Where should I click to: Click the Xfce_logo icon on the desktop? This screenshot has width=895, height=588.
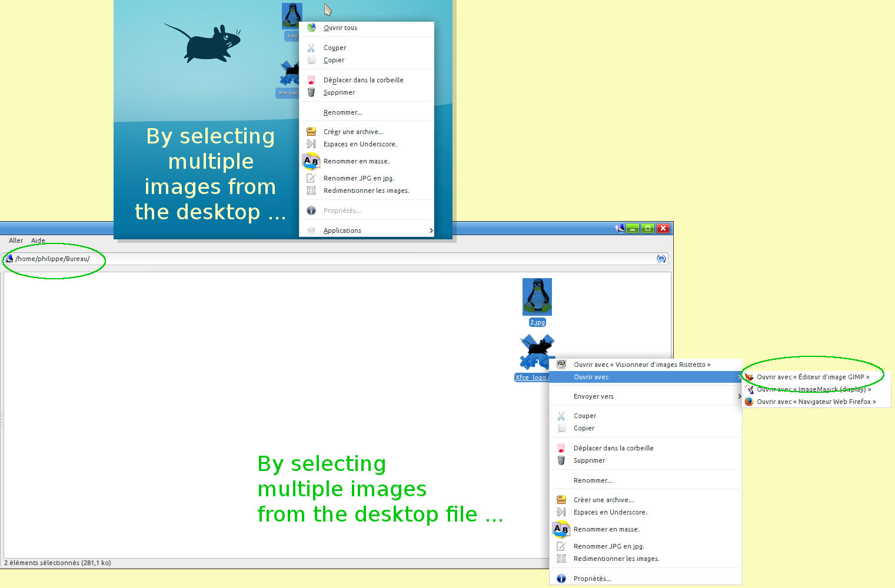pyautogui.click(x=289, y=75)
